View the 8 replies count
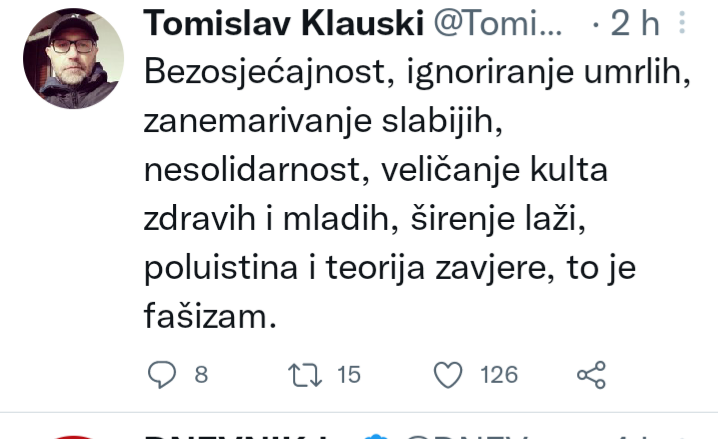Image resolution: width=718 pixels, height=439 pixels. 201,375
